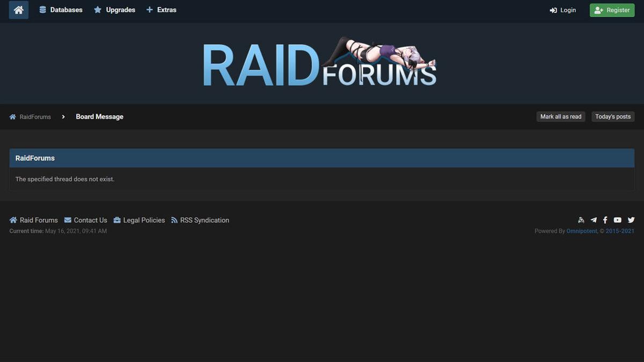644x362 pixels.
Task: Click the Facebook icon in the footer
Action: click(604, 219)
